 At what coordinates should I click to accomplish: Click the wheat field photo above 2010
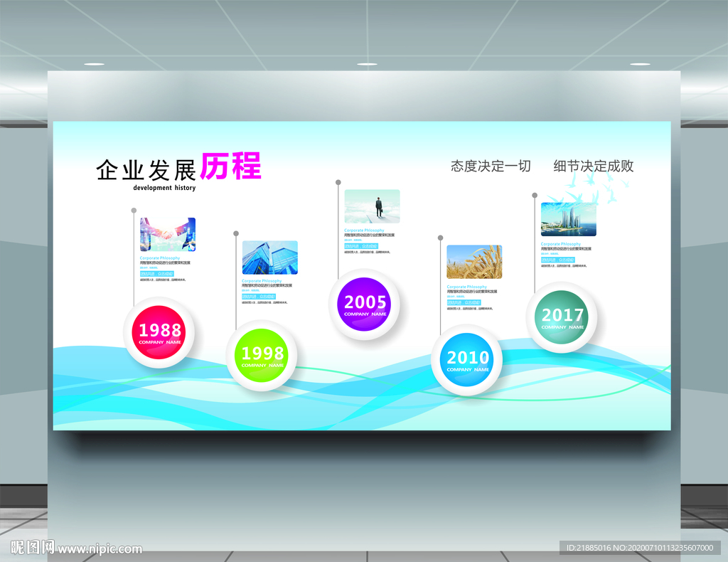[x=474, y=261]
